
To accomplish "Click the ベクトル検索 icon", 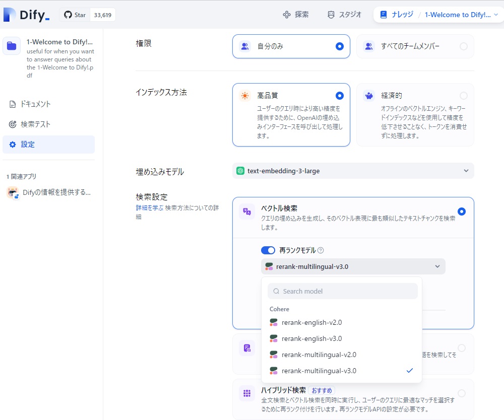I will (247, 212).
